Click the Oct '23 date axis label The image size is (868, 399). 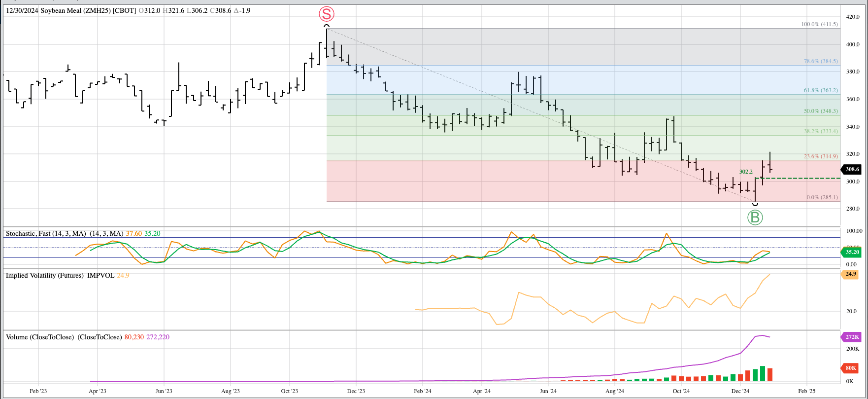pos(289,391)
